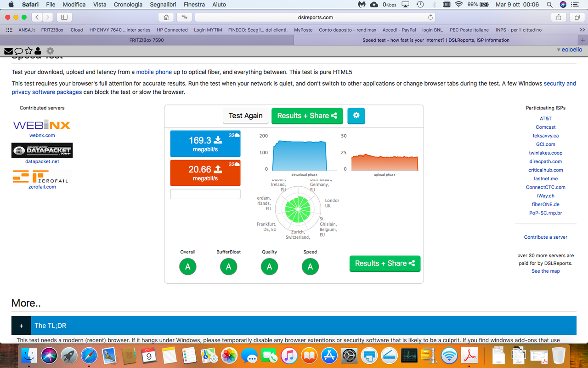Open the Cronologia menu

tap(128, 4)
